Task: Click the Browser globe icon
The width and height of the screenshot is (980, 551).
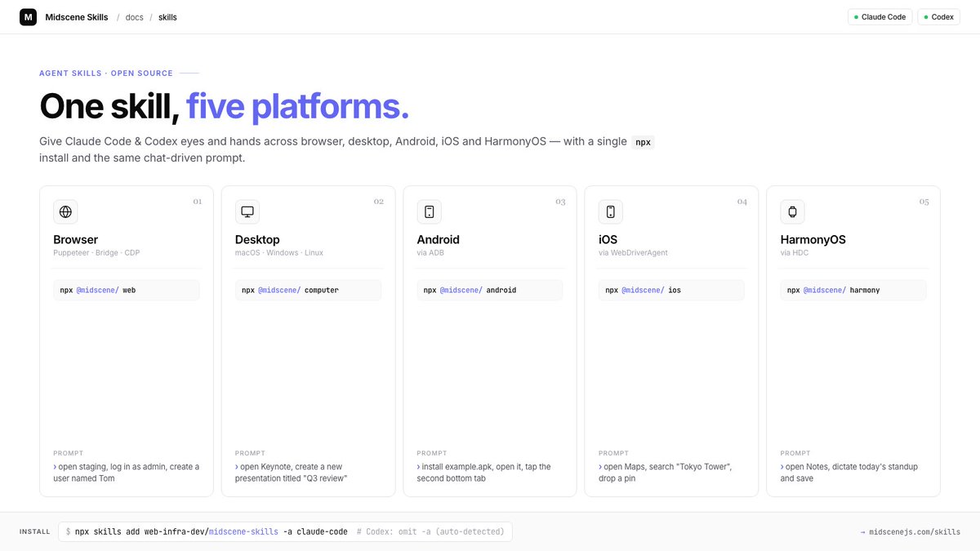Action: tap(65, 212)
